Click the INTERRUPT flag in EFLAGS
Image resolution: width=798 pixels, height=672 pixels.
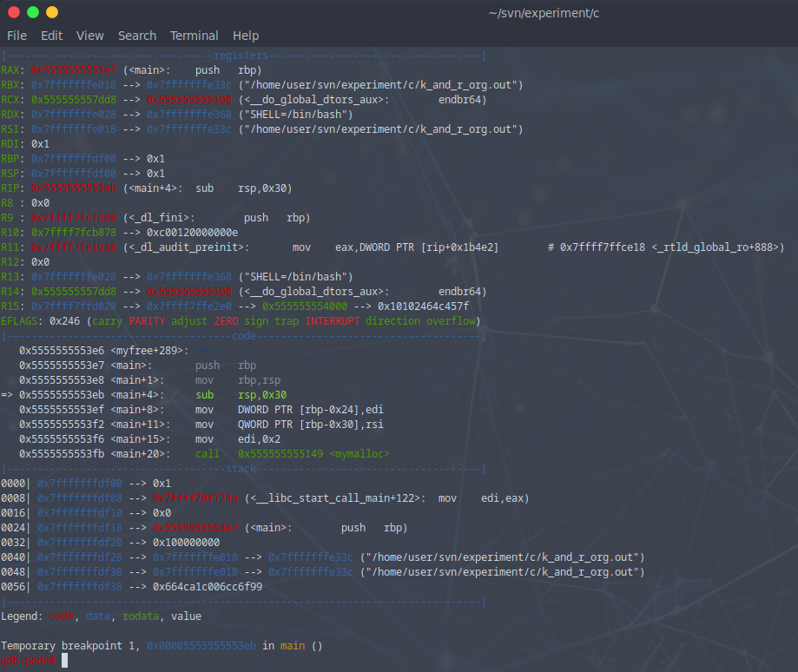click(x=333, y=321)
